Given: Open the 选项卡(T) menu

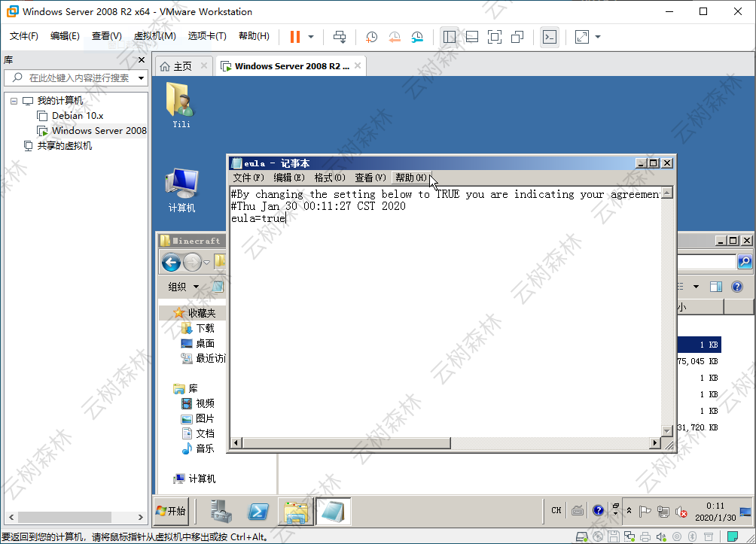Looking at the screenshot, I should pyautogui.click(x=207, y=36).
